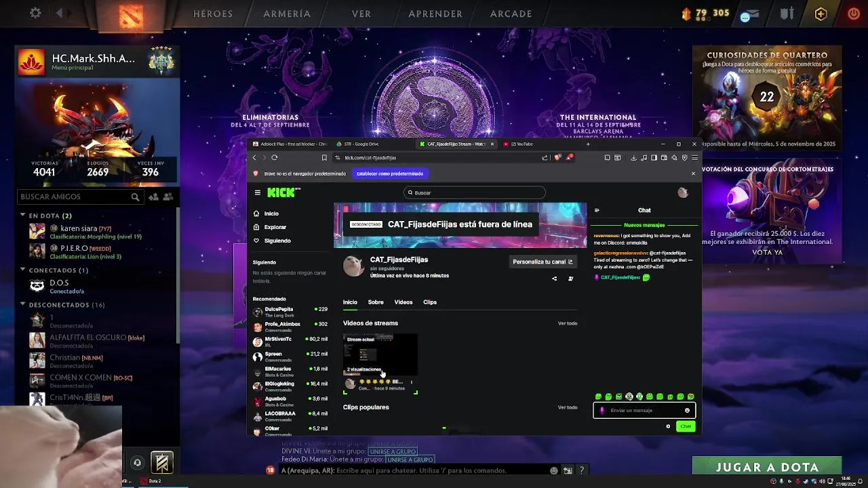Collapse the DESCONECTADOS friends group
Screen dimensions: 868x488
(x=23, y=305)
